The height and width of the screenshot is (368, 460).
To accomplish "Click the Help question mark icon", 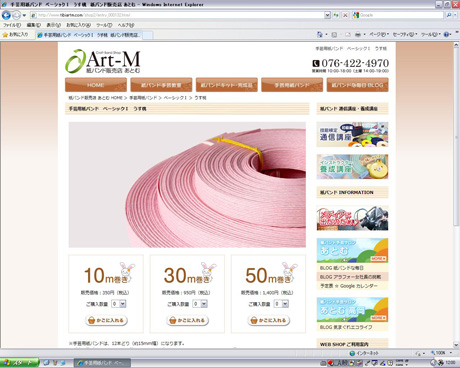I will pyautogui.click(x=447, y=34).
